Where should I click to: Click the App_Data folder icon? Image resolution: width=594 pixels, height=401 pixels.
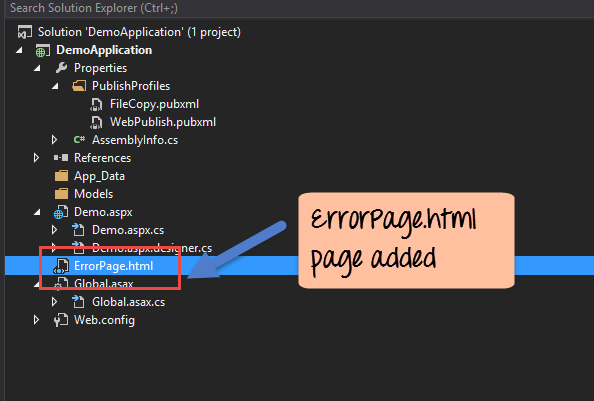click(61, 176)
